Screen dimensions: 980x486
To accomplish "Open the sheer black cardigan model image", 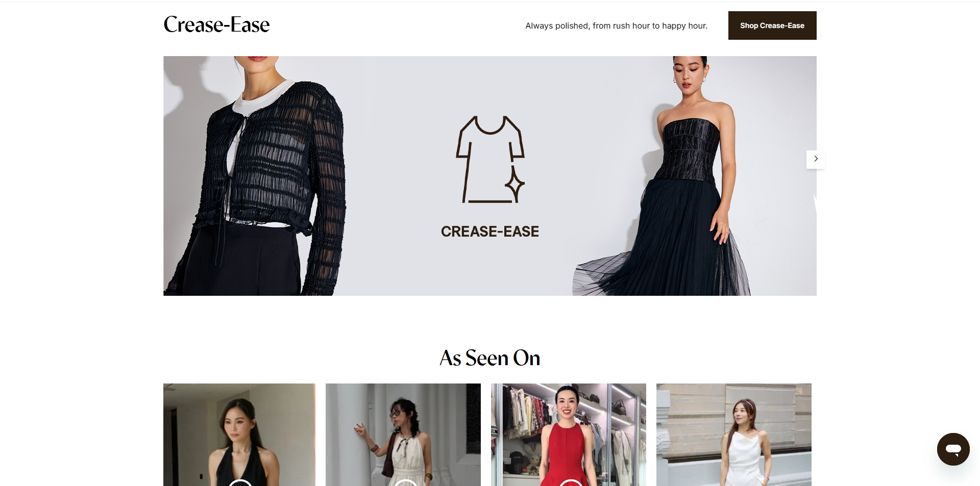I will pos(255,176).
